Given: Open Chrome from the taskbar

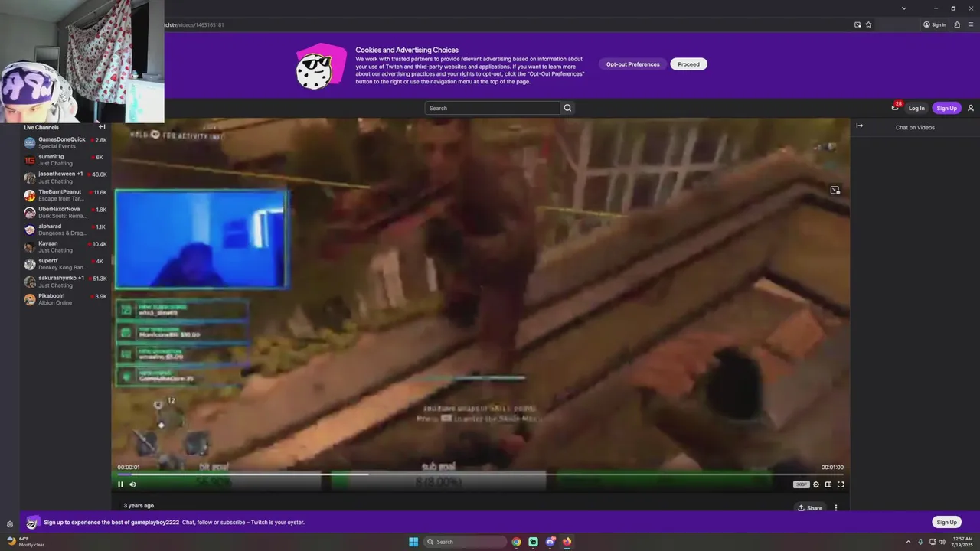Looking at the screenshot, I should 517,542.
